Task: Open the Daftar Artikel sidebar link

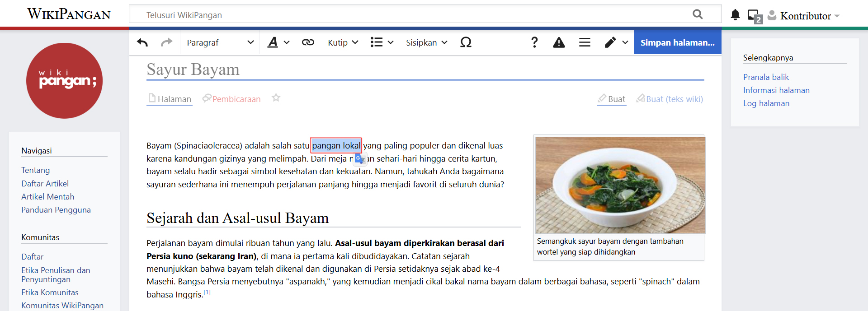Action: coord(45,184)
